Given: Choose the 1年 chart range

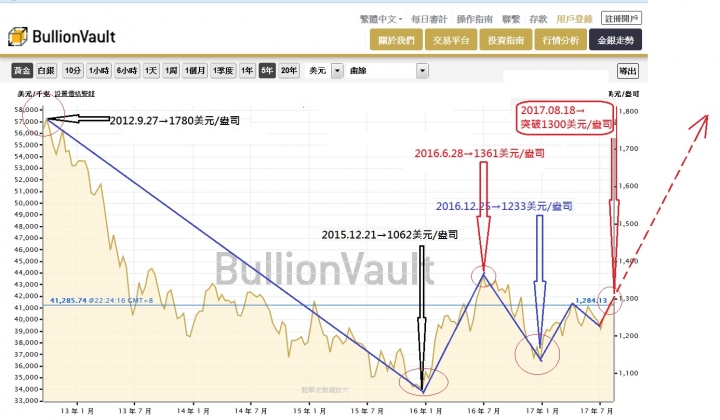Looking at the screenshot, I should [247, 71].
